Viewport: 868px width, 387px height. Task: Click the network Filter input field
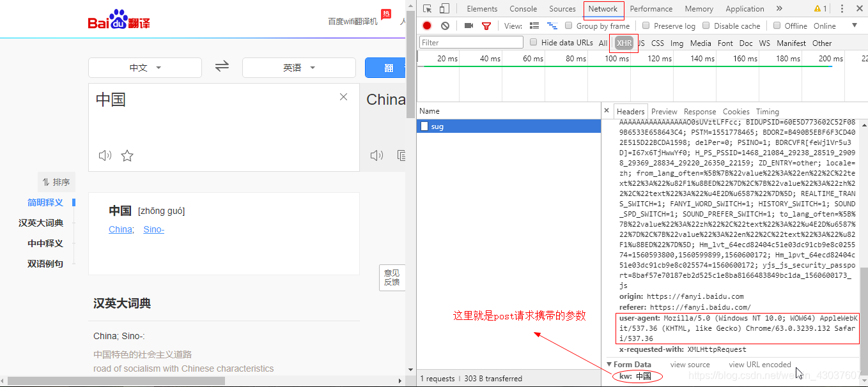coord(471,42)
